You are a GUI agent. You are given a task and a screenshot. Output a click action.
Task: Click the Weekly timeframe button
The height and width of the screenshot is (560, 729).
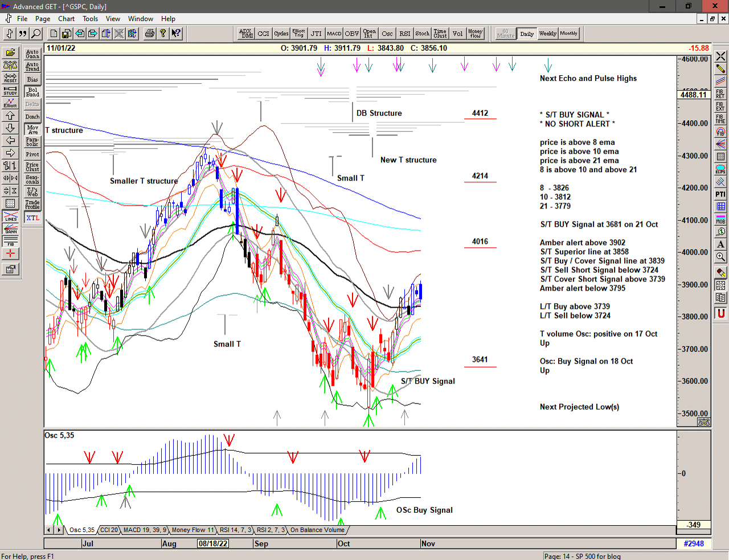point(547,34)
